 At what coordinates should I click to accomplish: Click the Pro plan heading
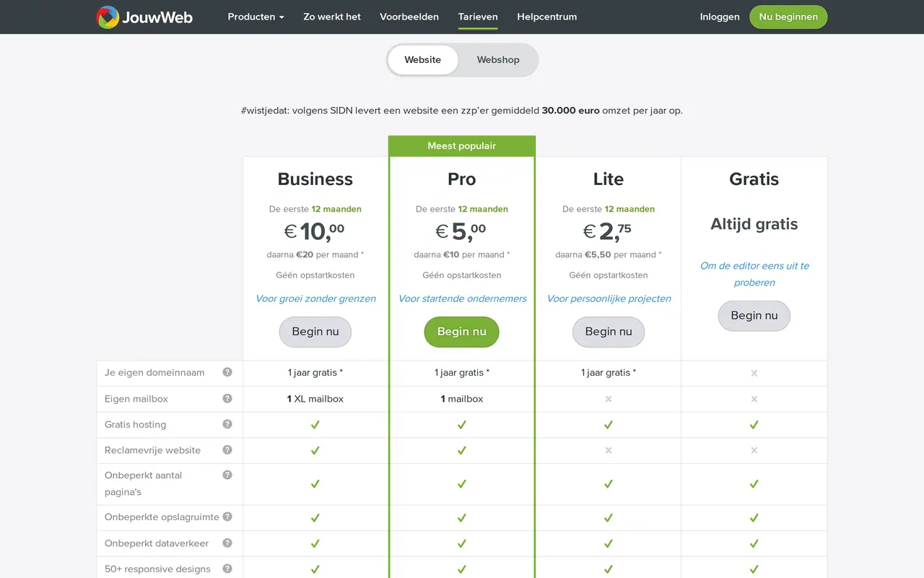[462, 179]
